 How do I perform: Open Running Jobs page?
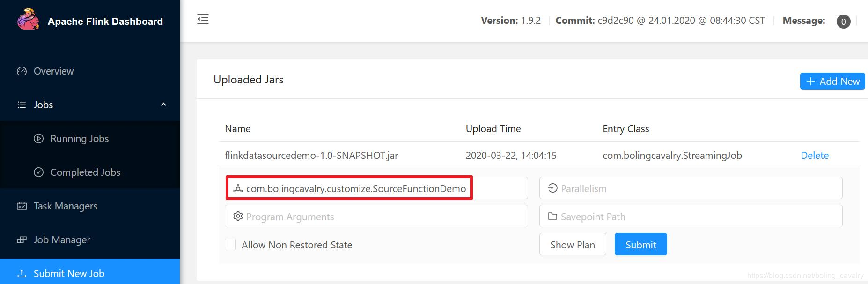[80, 139]
